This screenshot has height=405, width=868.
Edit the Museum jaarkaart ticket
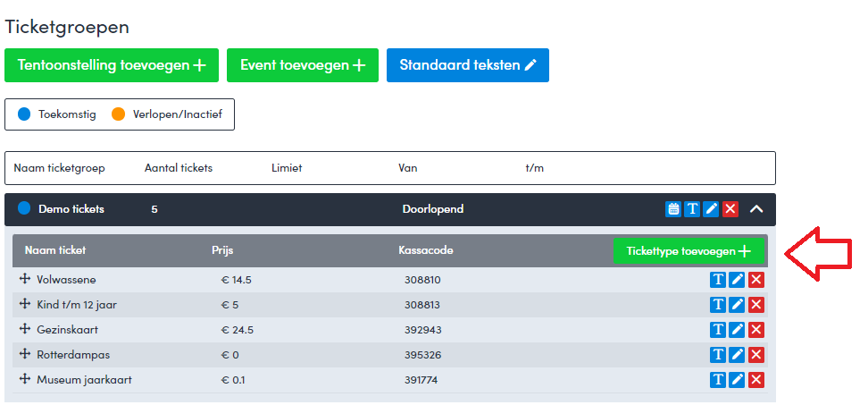point(737,380)
